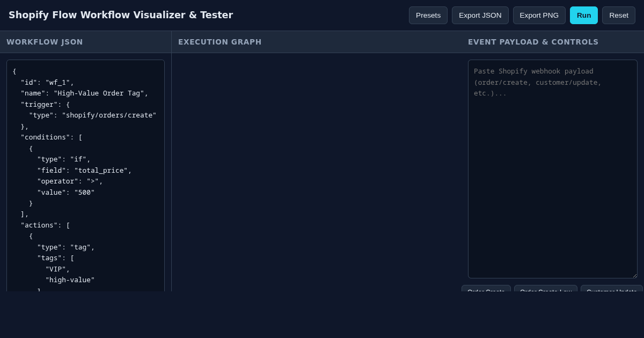Click the "id": "wf_1" line
Image resolution: width=644 pixels, height=338 pixels.
pos(47,83)
